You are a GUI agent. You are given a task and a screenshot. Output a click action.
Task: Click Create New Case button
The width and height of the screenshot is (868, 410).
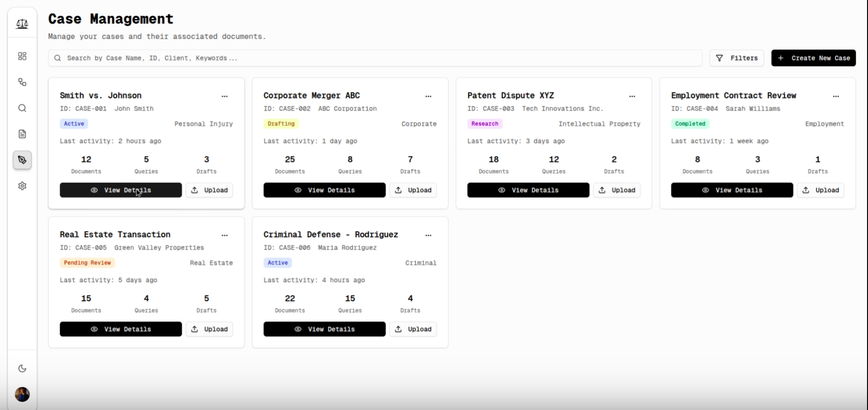point(813,58)
